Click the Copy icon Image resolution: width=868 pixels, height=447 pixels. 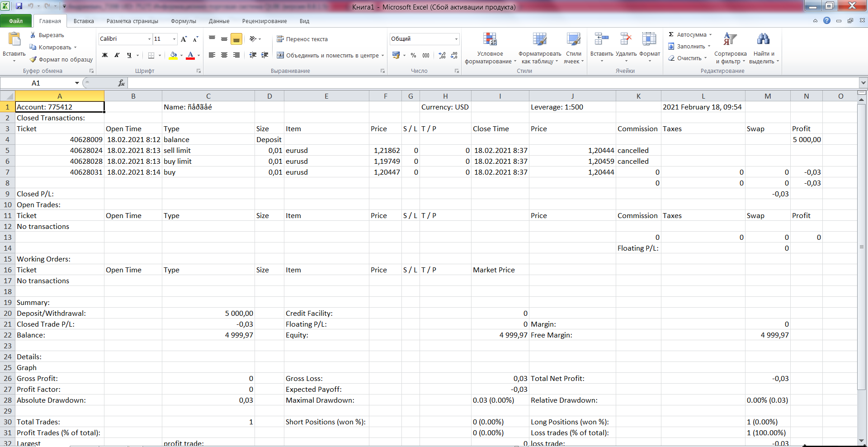(x=33, y=47)
